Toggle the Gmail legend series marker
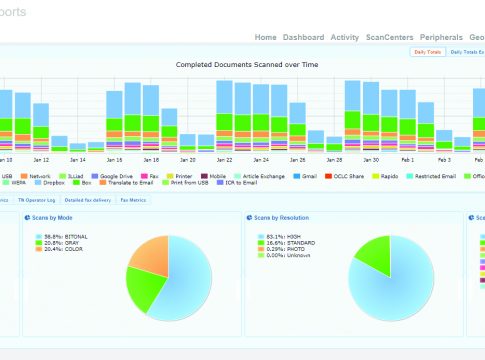Image resolution: width=485 pixels, height=360 pixels. 297,176
